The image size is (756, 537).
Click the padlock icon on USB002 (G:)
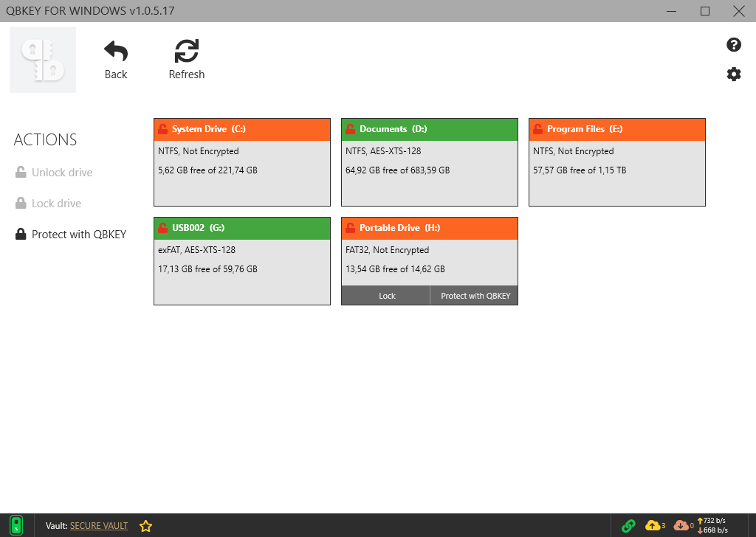[163, 228]
